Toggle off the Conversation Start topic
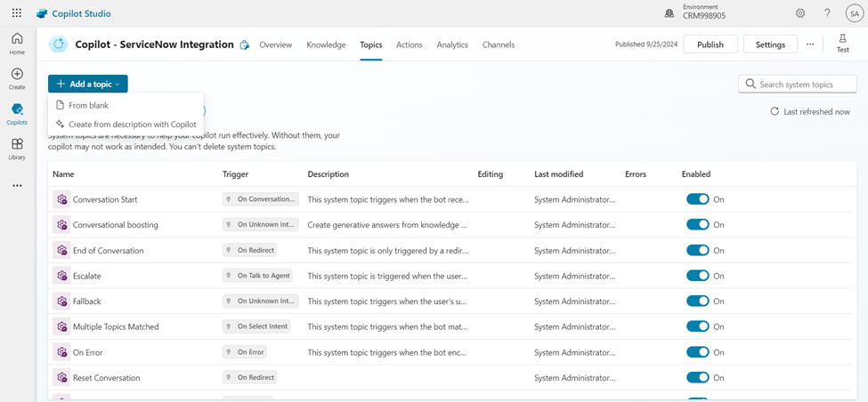 point(698,199)
